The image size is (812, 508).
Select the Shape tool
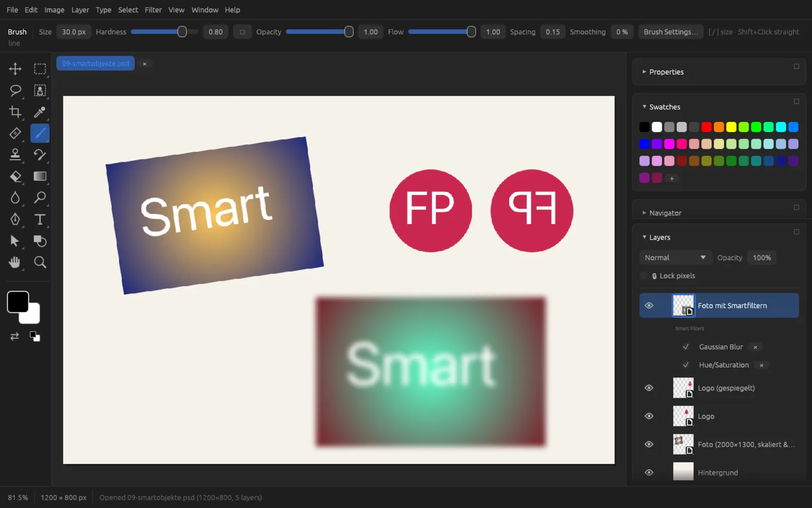point(40,241)
